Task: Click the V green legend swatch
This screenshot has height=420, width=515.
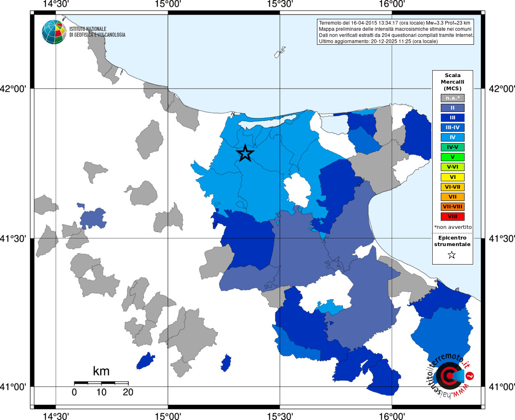Action: click(453, 157)
